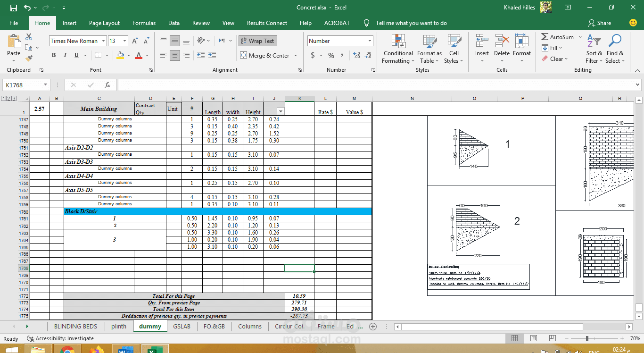Click the Decrease Indent icon
Screen dimensions: 644x353
(200, 55)
